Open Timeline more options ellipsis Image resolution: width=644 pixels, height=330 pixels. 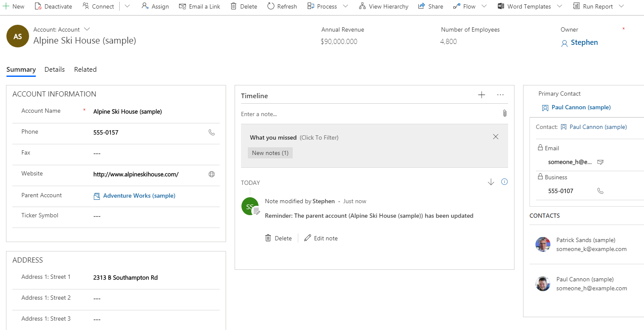coord(500,95)
